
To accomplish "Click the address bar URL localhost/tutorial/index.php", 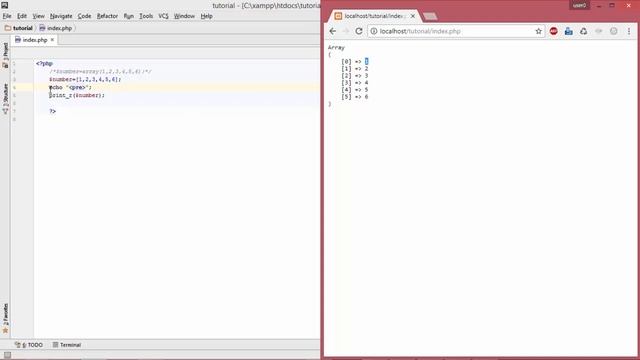I will pos(420,31).
